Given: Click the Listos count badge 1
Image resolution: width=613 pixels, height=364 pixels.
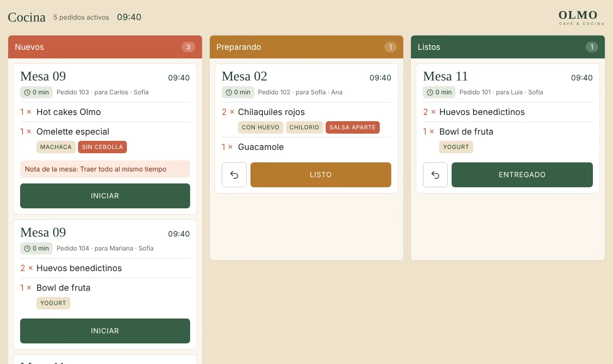Looking at the screenshot, I should point(592,47).
